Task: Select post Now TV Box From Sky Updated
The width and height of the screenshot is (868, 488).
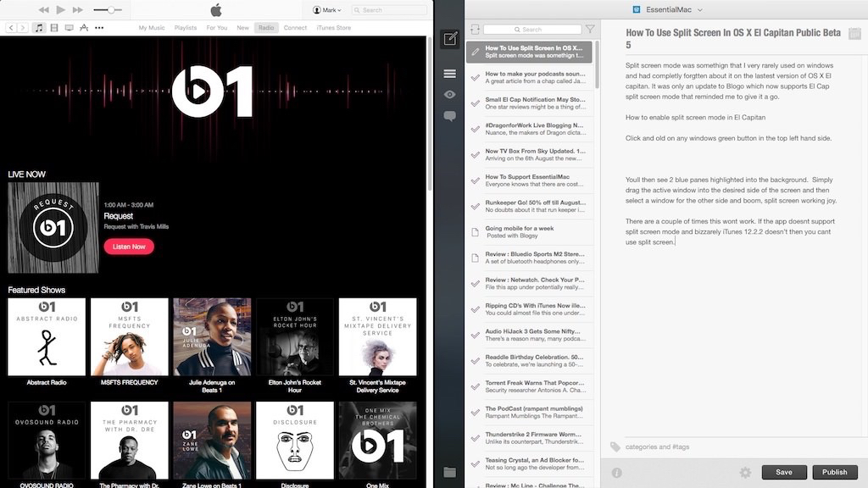Action: [529, 155]
